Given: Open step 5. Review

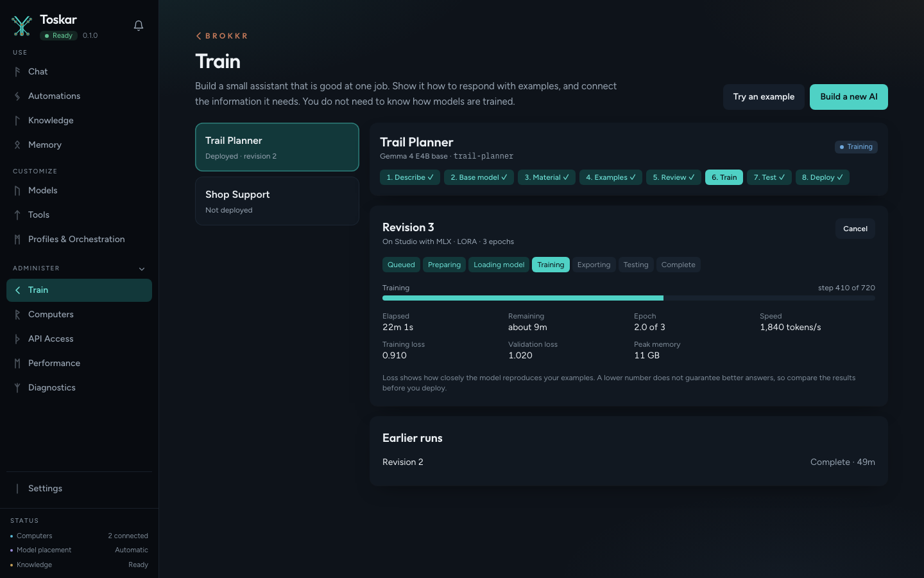Looking at the screenshot, I should click(674, 177).
